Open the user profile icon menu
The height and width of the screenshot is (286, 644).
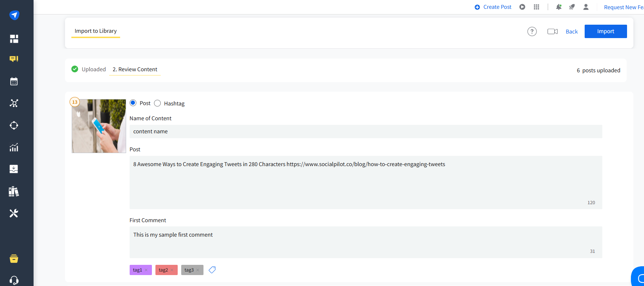586,7
